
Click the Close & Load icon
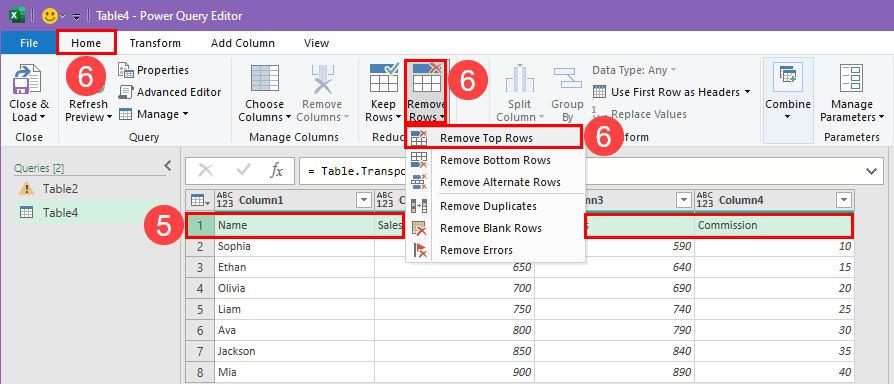(x=27, y=78)
